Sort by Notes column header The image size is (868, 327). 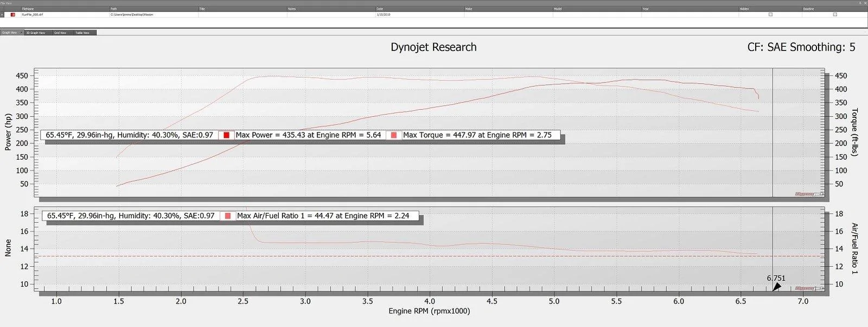(x=331, y=9)
